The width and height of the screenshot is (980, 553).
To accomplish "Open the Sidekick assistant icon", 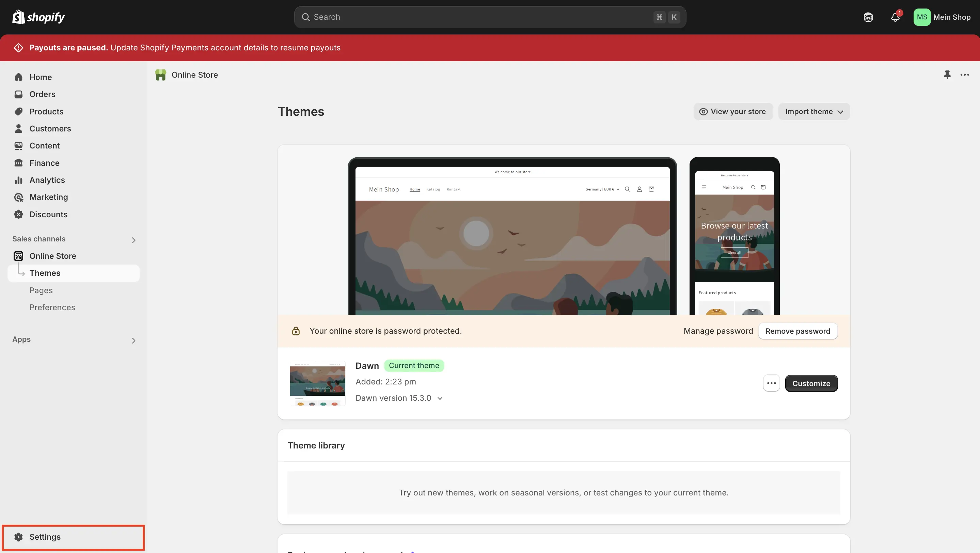I will (868, 17).
